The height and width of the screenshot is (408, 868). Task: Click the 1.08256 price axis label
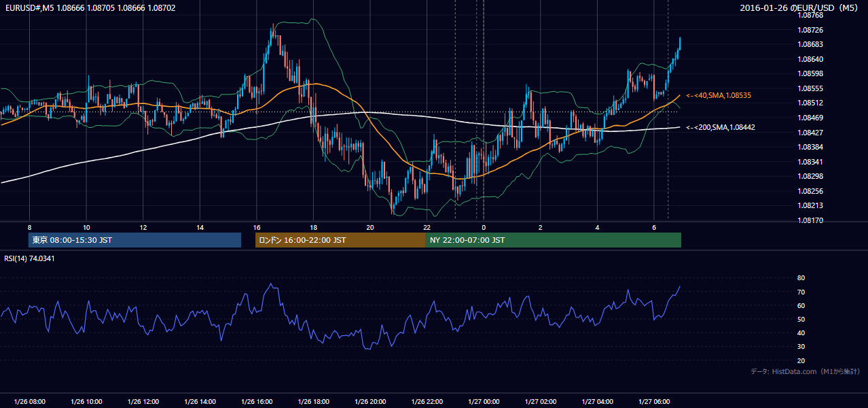tap(810, 191)
